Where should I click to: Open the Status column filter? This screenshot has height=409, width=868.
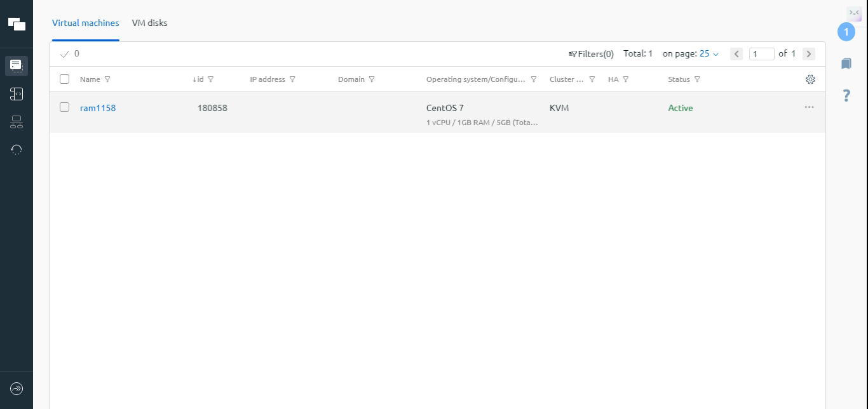coord(697,79)
